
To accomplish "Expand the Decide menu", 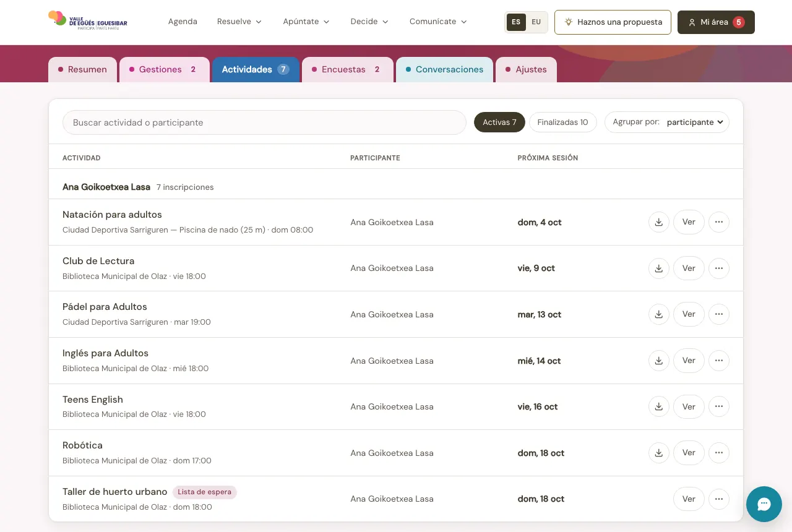I will pyautogui.click(x=369, y=22).
